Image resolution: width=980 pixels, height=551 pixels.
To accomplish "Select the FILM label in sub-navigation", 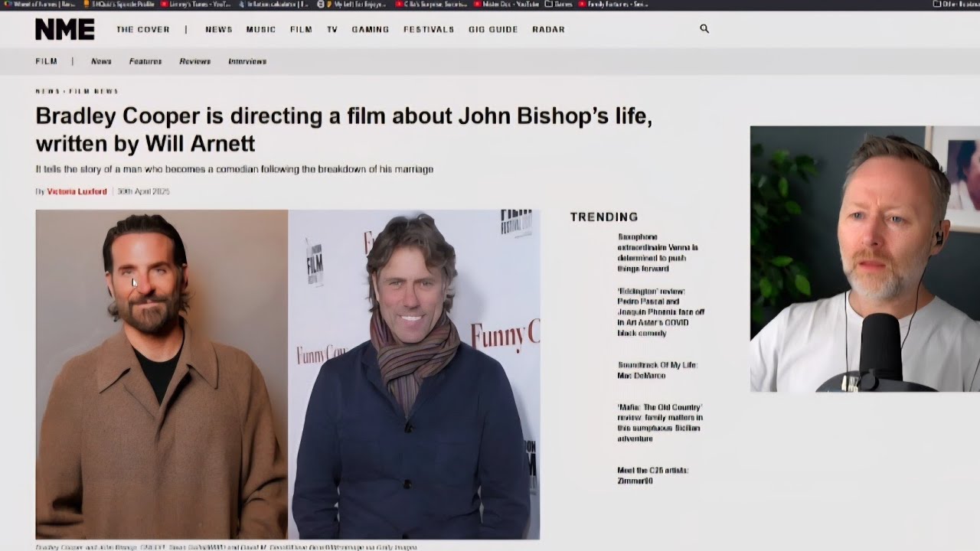I will pos(46,61).
